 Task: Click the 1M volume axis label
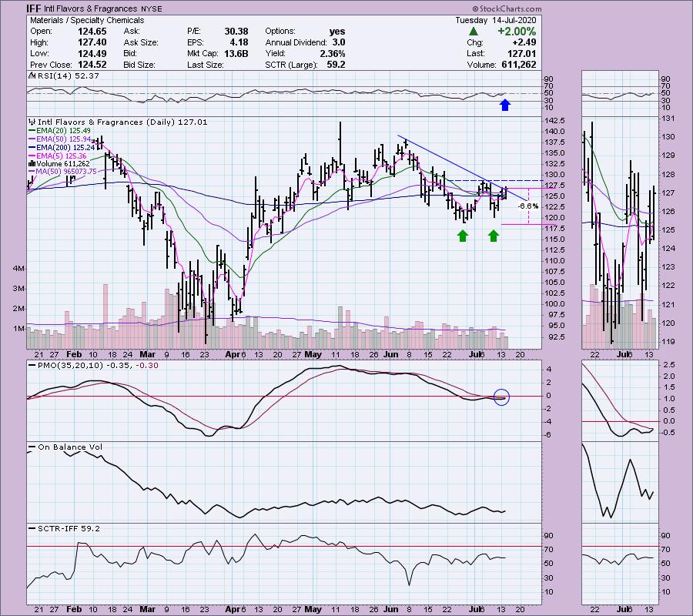(x=18, y=329)
